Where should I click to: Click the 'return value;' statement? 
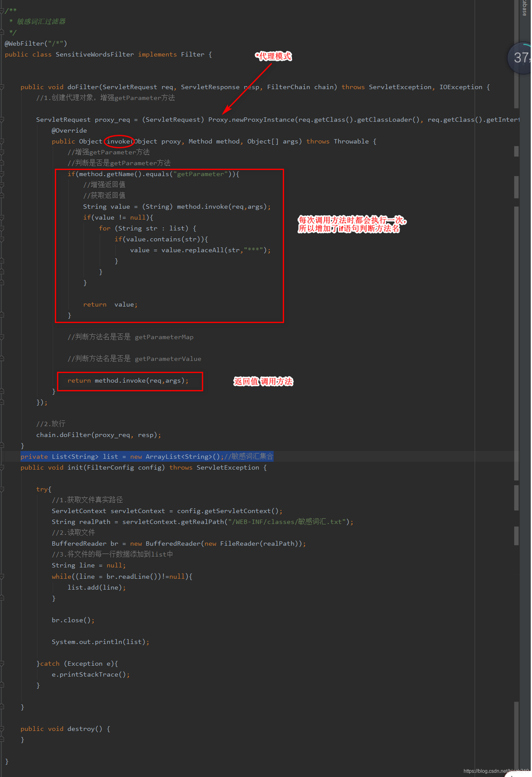(110, 304)
